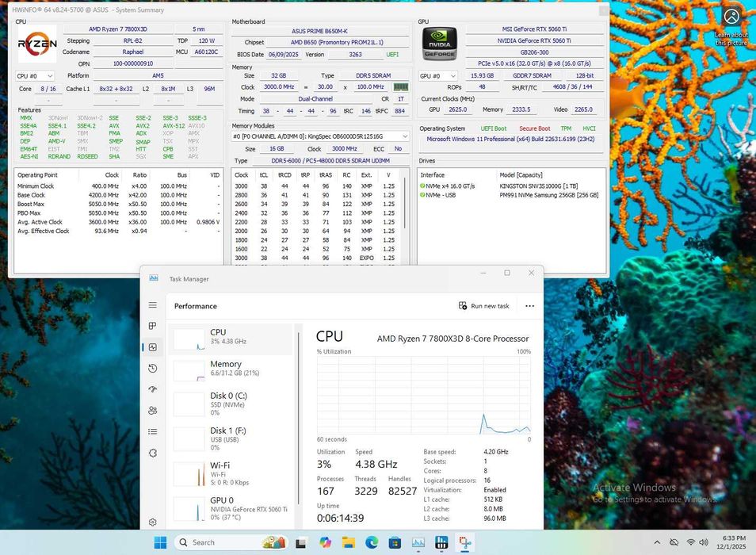Click the Task Manager title bar app icon
Viewport: 756px width, 555px height.
154,278
